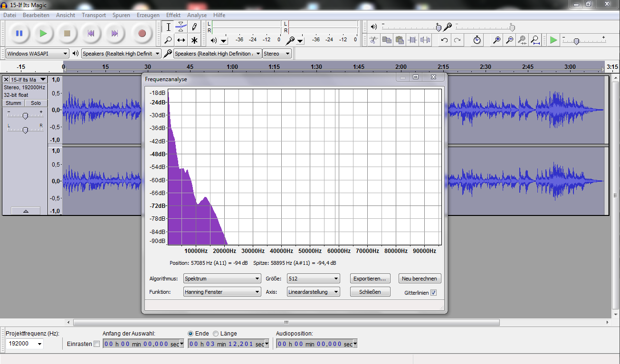The image size is (620, 364).
Task: Activate the Multi-tool asterisk mode
Action: (x=194, y=40)
